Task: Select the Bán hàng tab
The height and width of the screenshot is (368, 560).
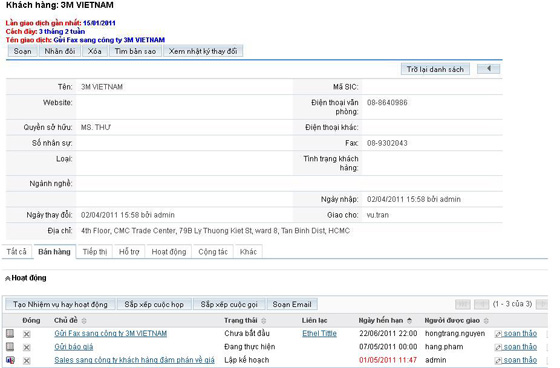Action: click(54, 252)
